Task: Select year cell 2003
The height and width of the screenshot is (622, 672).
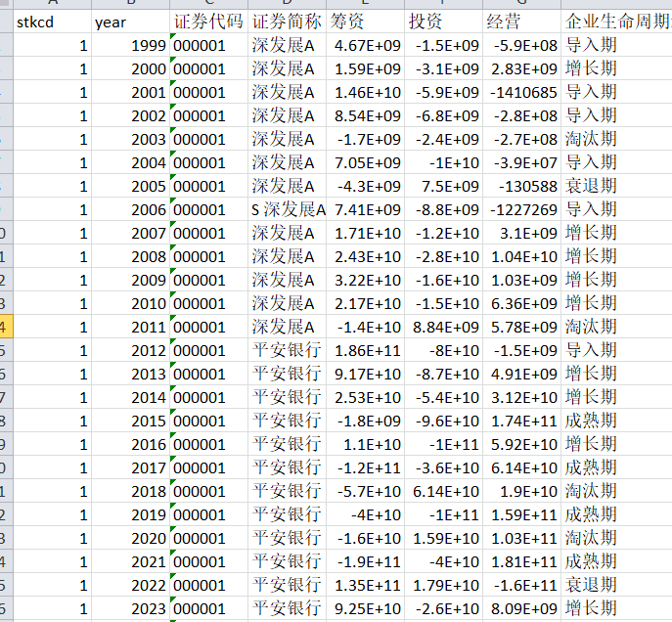Action: tap(130, 139)
